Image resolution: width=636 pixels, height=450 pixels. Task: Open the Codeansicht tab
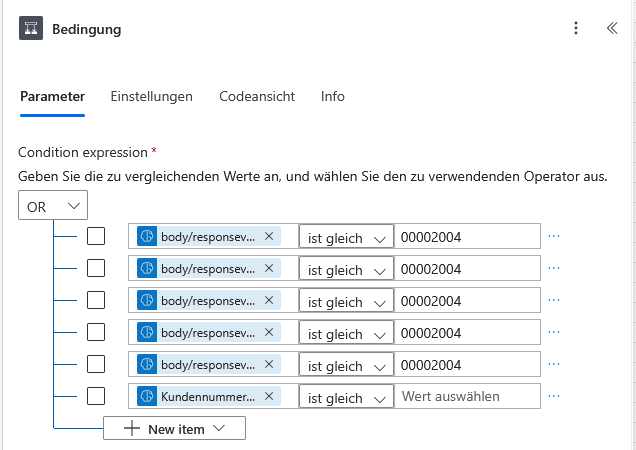pyautogui.click(x=257, y=97)
